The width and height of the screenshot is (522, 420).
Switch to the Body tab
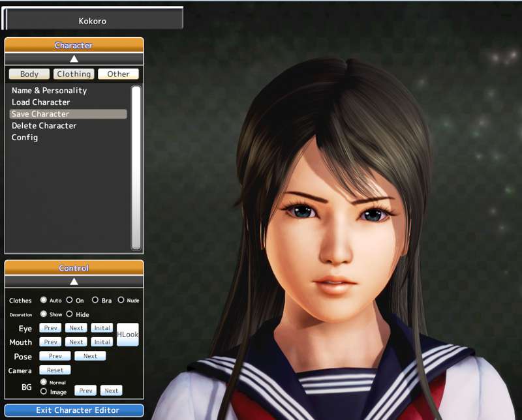click(x=29, y=74)
